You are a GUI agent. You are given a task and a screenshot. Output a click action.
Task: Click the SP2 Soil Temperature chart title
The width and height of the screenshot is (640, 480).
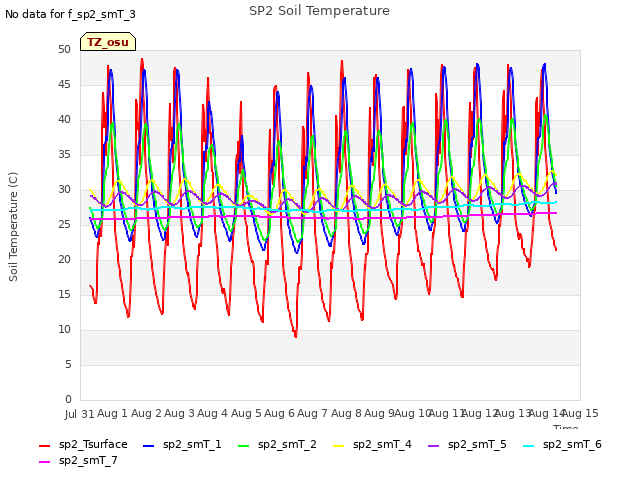[x=319, y=11]
